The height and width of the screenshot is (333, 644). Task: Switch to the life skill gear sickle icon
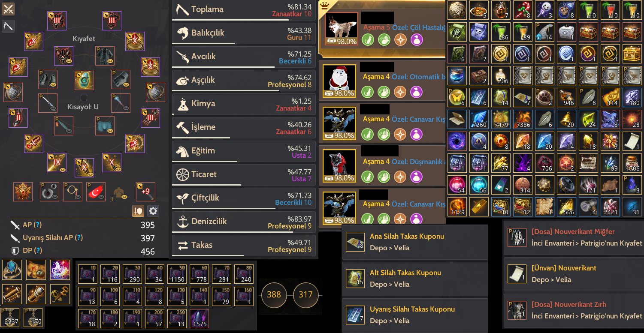point(8,26)
